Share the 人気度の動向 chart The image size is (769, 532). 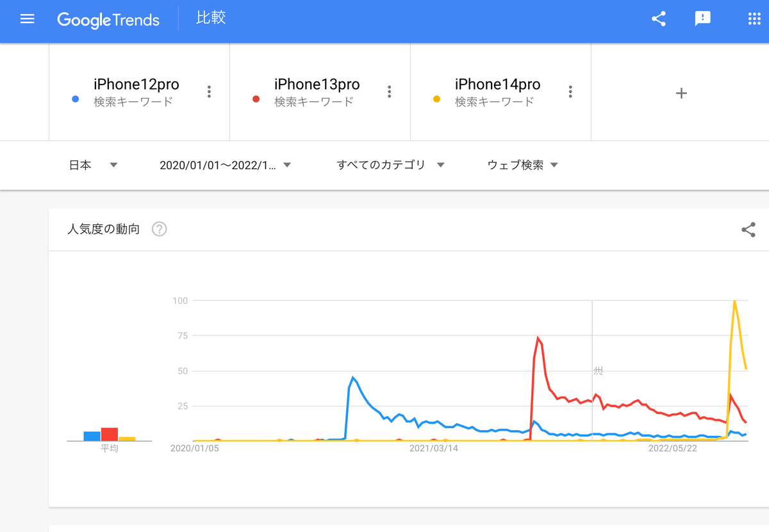748,230
